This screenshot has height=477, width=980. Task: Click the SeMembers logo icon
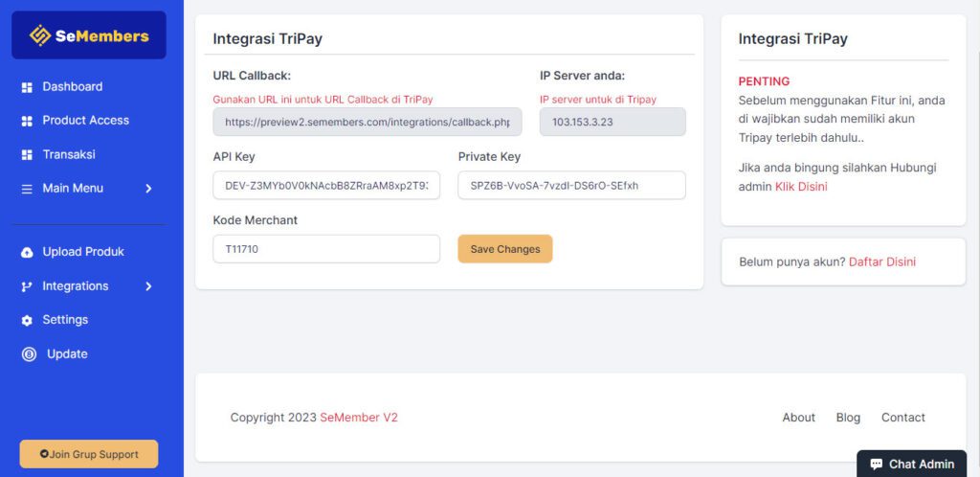click(40, 36)
